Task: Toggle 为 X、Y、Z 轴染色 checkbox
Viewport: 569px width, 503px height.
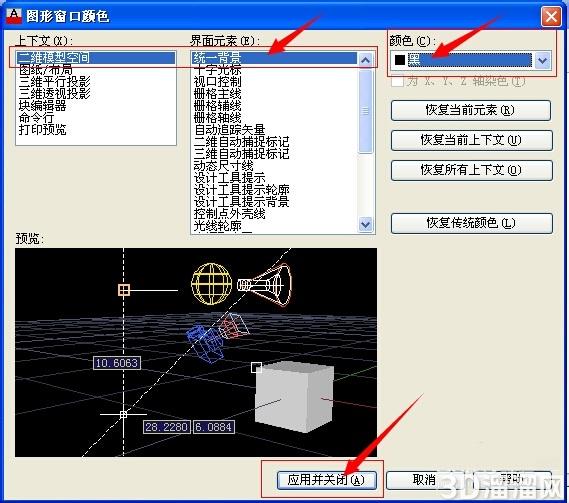Action: point(397,81)
